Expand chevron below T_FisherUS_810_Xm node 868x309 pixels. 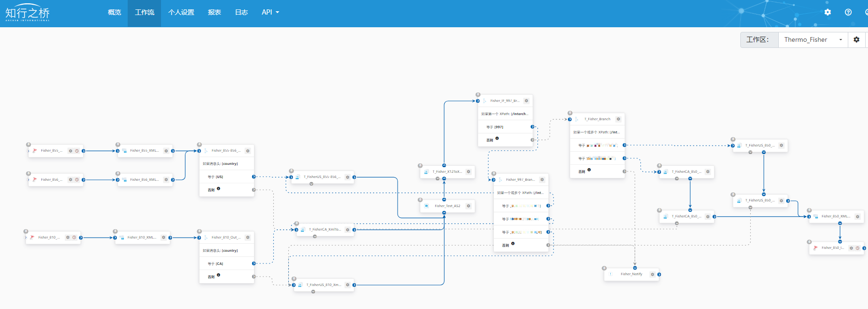(x=313, y=292)
